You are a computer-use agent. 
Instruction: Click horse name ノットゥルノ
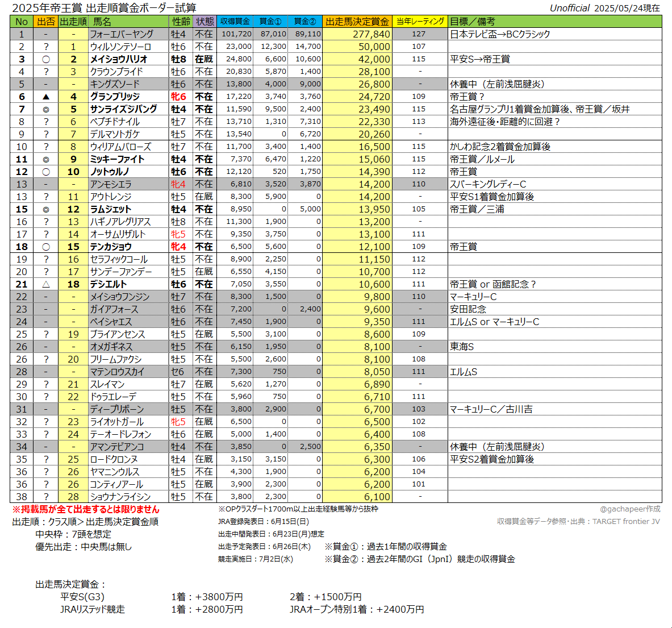click(x=110, y=172)
